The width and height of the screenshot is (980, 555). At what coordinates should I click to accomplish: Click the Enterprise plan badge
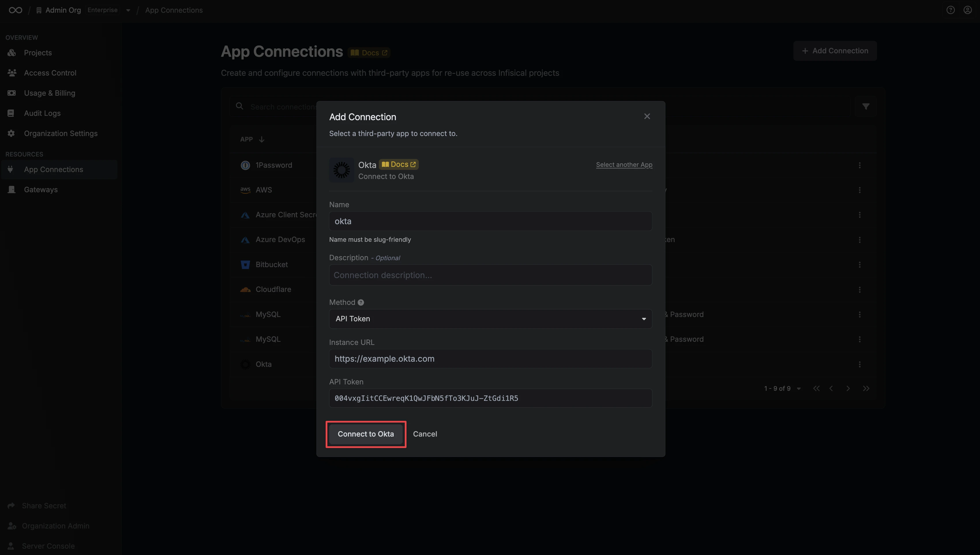103,10
